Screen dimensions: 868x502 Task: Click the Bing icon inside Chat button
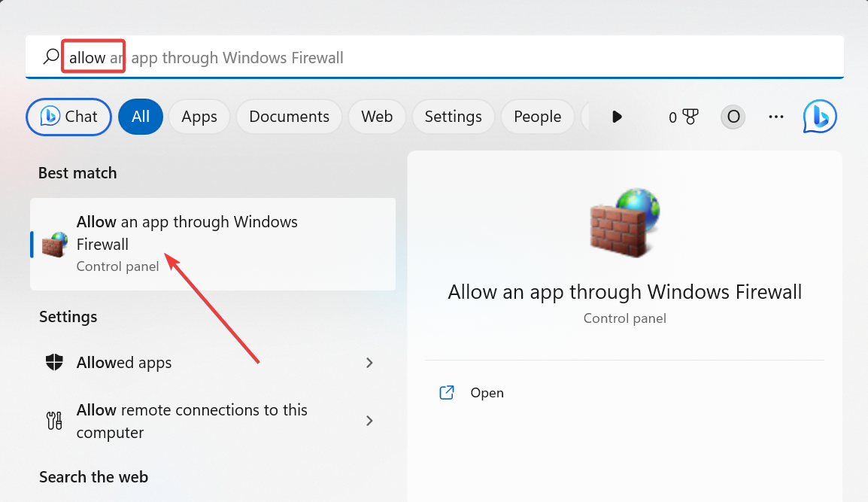click(x=50, y=117)
